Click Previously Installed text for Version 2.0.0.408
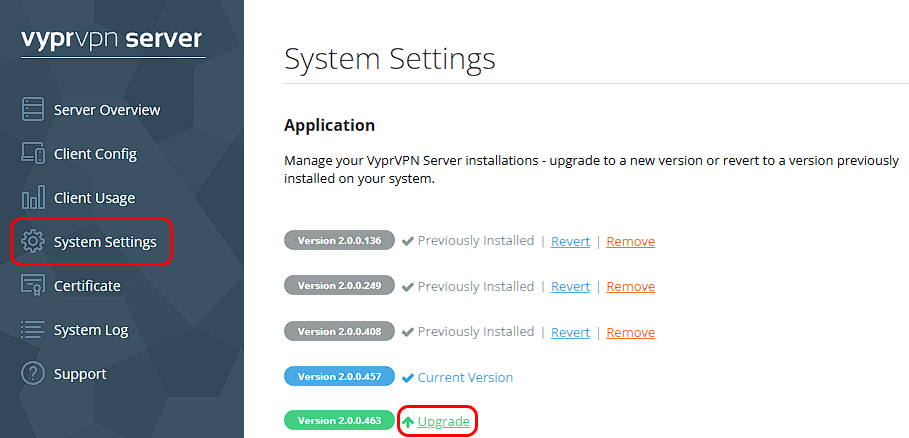This screenshot has height=438, width=909. coord(476,331)
